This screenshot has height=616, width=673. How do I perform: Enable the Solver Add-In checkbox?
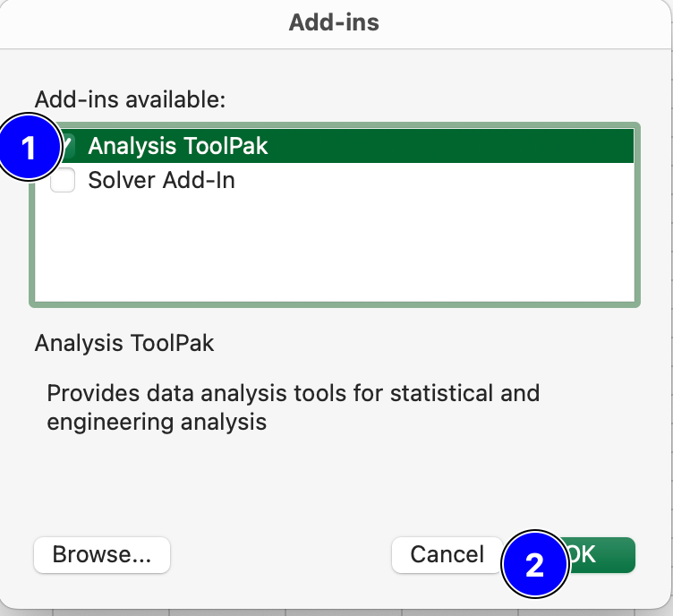[x=63, y=181]
